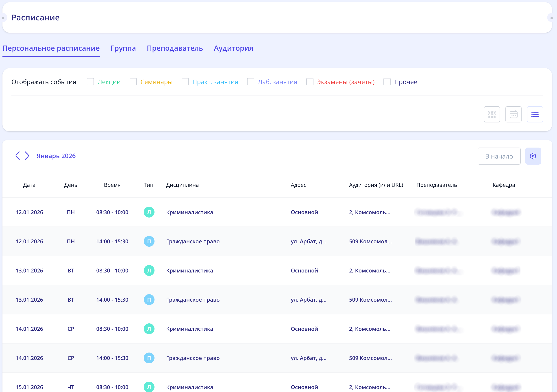
Task: Open schedule settings gear icon
Action: pyautogui.click(x=533, y=156)
